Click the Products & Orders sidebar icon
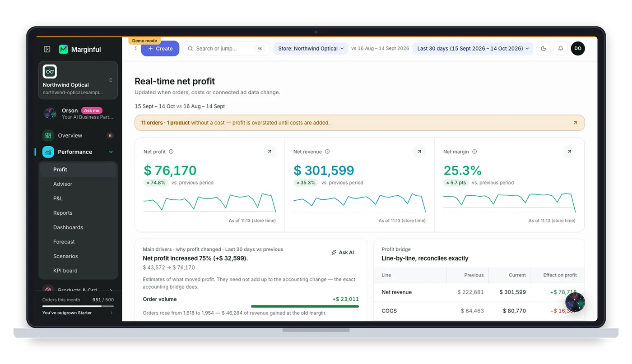This screenshot has height=364, width=632. click(x=48, y=290)
